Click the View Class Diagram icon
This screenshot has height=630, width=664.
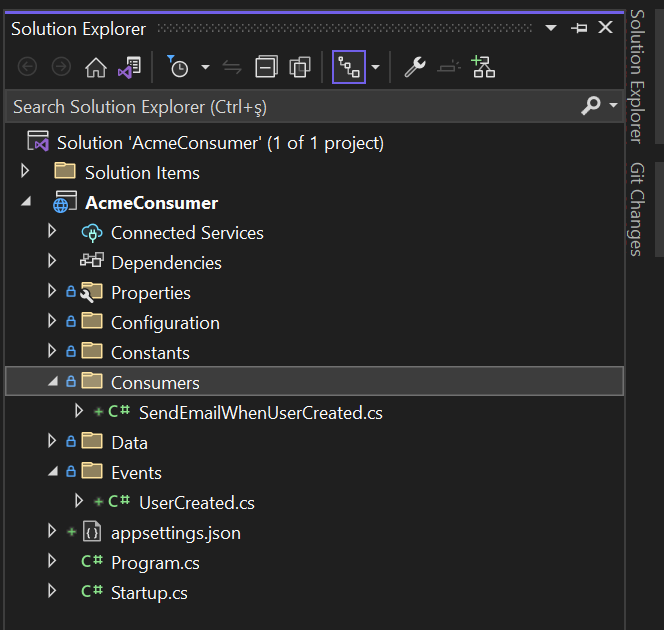(x=484, y=67)
